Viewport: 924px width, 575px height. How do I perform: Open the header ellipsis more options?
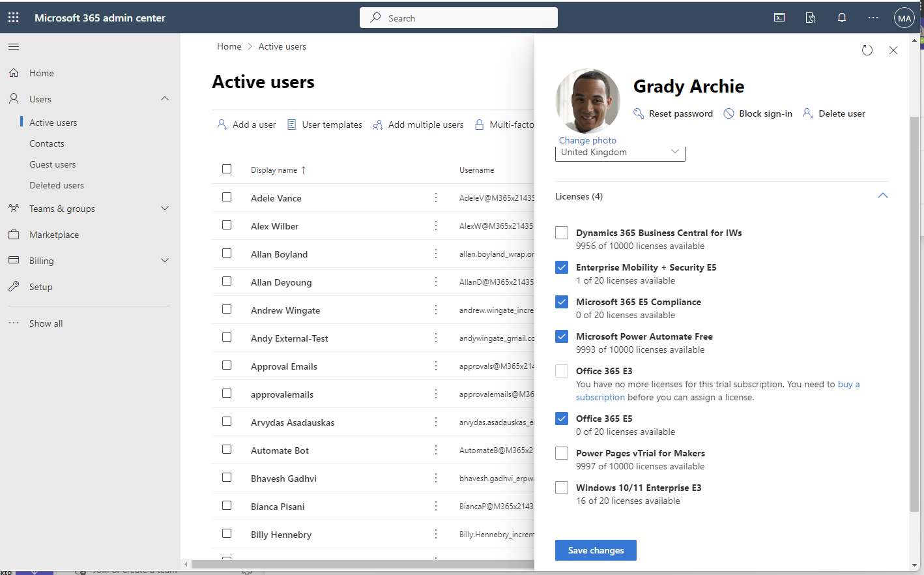click(x=873, y=18)
